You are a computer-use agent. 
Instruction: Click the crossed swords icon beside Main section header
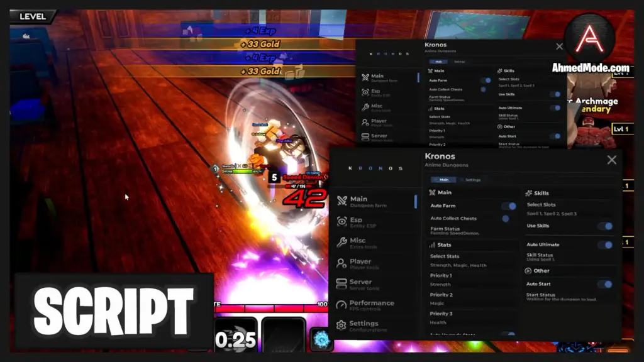pyautogui.click(x=432, y=192)
